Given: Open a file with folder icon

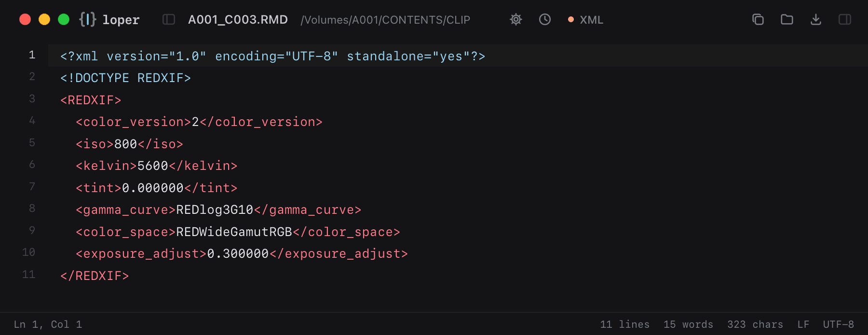Looking at the screenshot, I should click(x=787, y=19).
